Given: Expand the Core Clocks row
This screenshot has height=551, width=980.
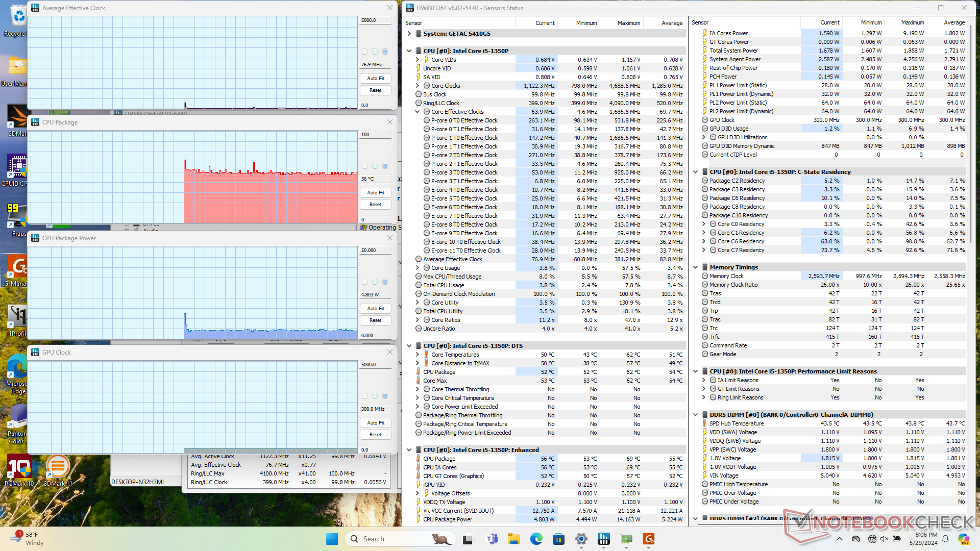Looking at the screenshot, I should pos(418,86).
